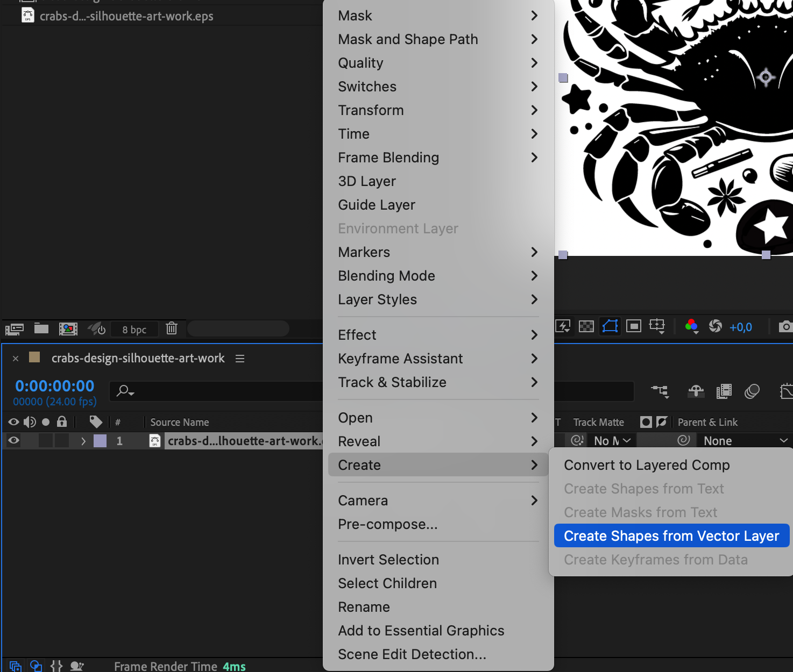The height and width of the screenshot is (672, 793).
Task: Click the luma matte column header icon
Action: pyautogui.click(x=646, y=422)
